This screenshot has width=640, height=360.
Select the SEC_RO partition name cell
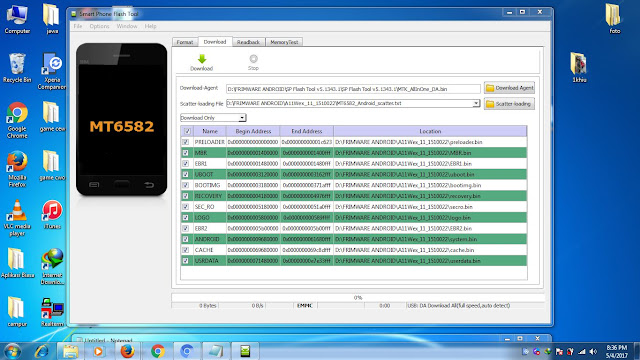coord(209,207)
